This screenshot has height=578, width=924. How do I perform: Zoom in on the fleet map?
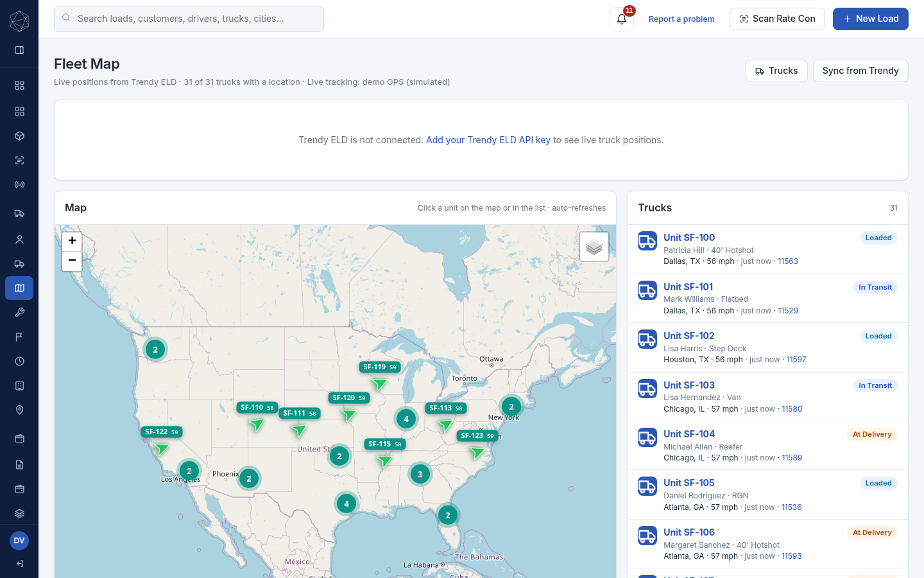(72, 241)
